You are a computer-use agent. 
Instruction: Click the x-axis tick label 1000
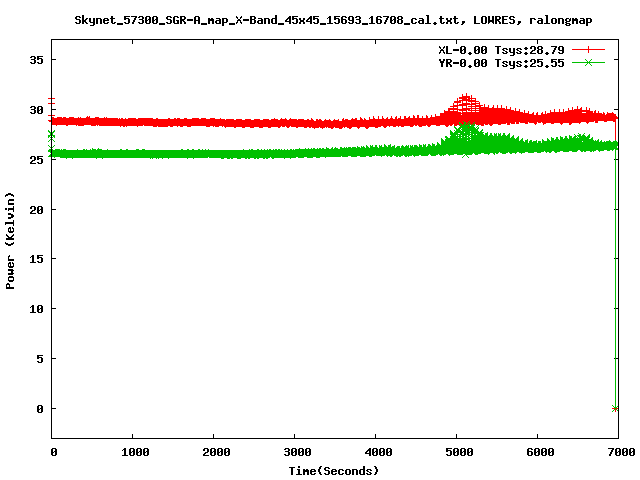tap(136, 452)
